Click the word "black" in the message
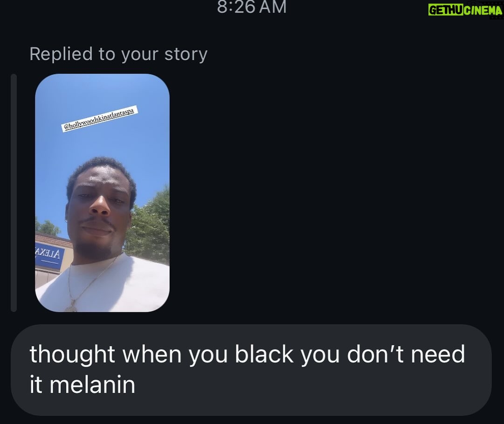Viewport: 504px width, 424px height. (264, 354)
